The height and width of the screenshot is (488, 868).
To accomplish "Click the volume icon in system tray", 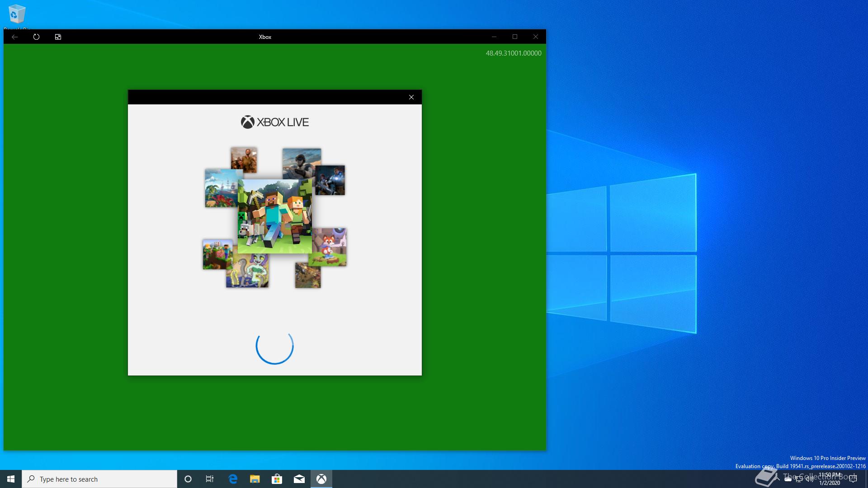I will 809,479.
